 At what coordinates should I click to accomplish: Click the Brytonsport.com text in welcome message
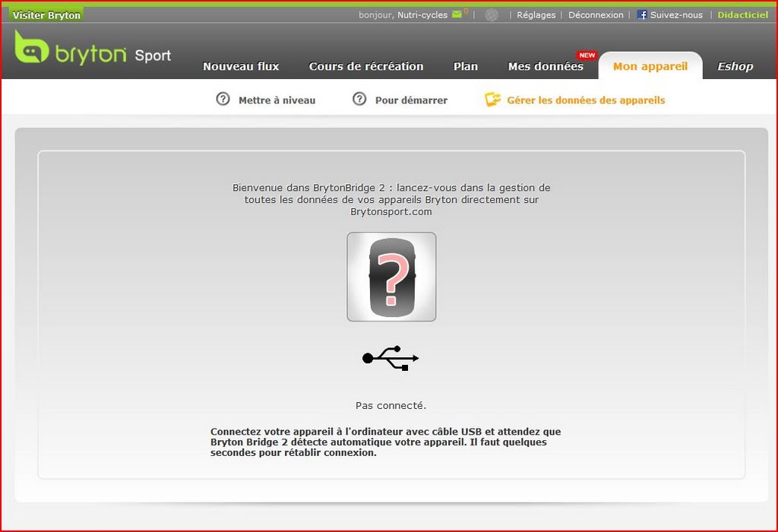point(391,212)
